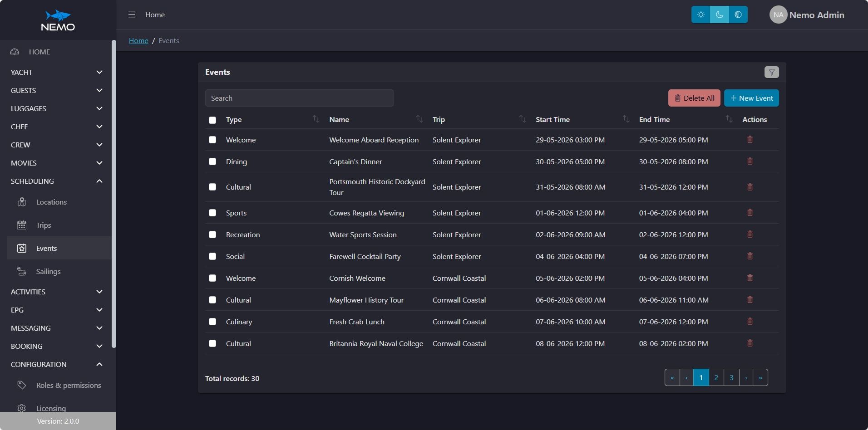
Task: Expand the ACTIVITIES menu section
Action: 56,292
